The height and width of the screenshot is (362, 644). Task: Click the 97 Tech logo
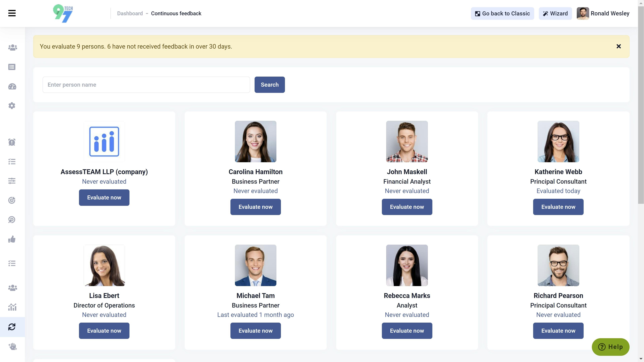point(63,13)
